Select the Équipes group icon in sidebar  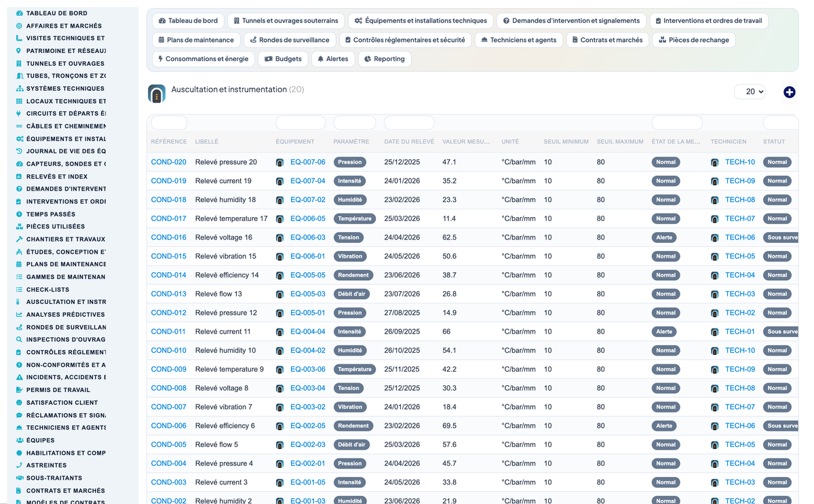[x=19, y=440]
